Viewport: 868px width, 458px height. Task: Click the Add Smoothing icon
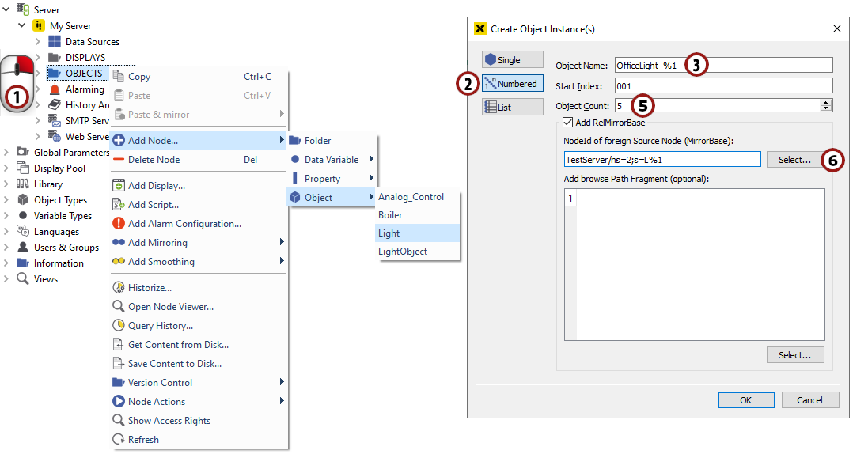[119, 262]
